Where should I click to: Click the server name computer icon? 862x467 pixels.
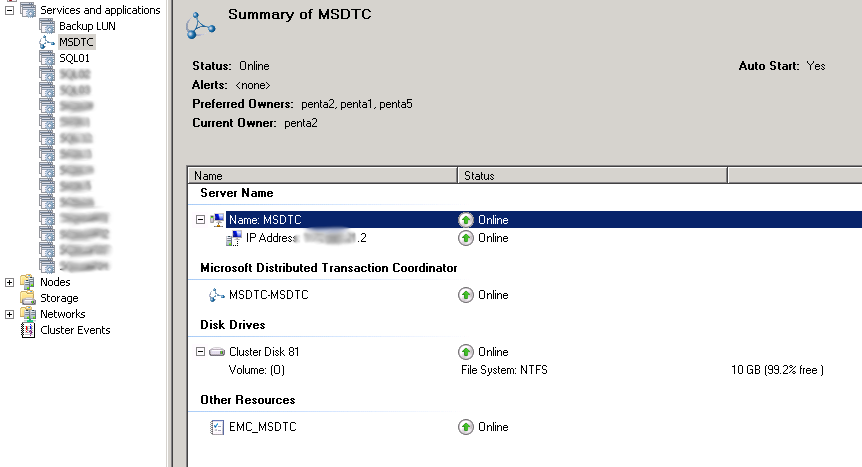point(218,220)
